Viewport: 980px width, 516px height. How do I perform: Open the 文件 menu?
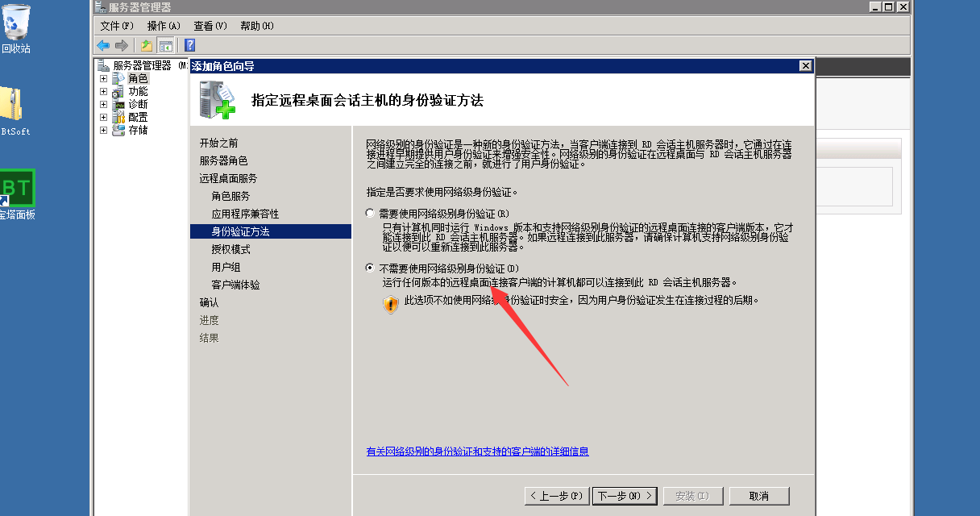tap(117, 26)
